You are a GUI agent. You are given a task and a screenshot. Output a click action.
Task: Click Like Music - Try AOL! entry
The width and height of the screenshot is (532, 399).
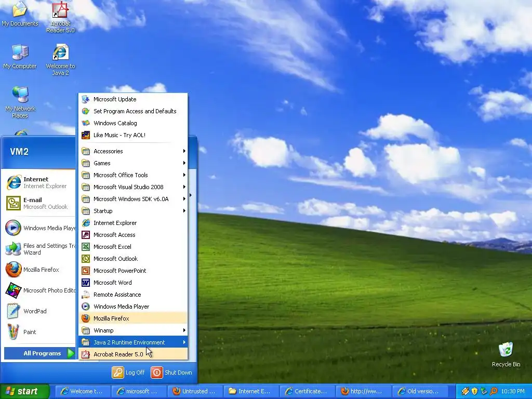133,135
